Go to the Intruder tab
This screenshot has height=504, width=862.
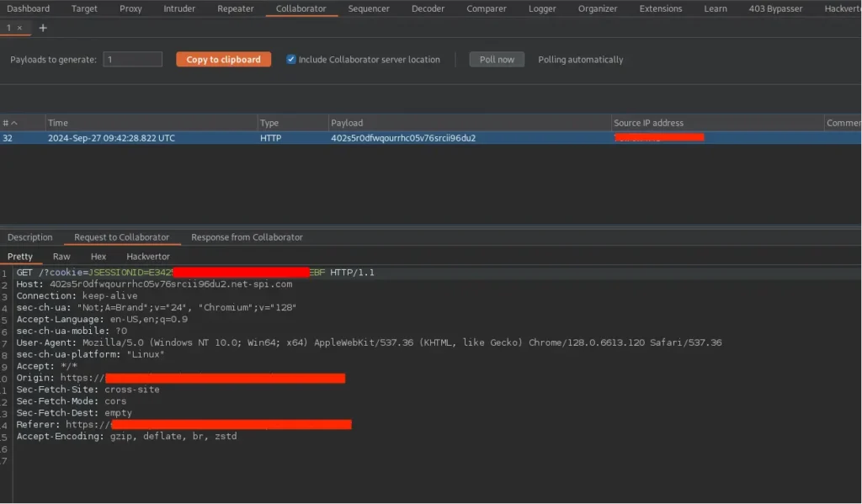179,8
